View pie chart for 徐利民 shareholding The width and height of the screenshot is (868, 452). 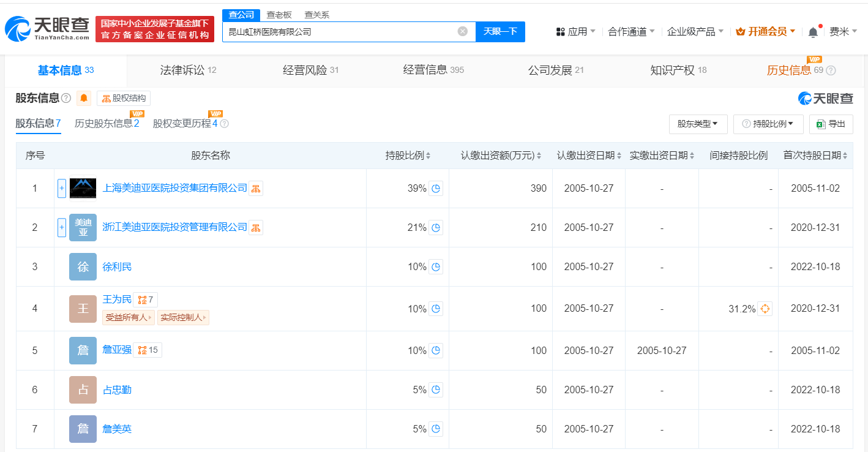coord(436,267)
